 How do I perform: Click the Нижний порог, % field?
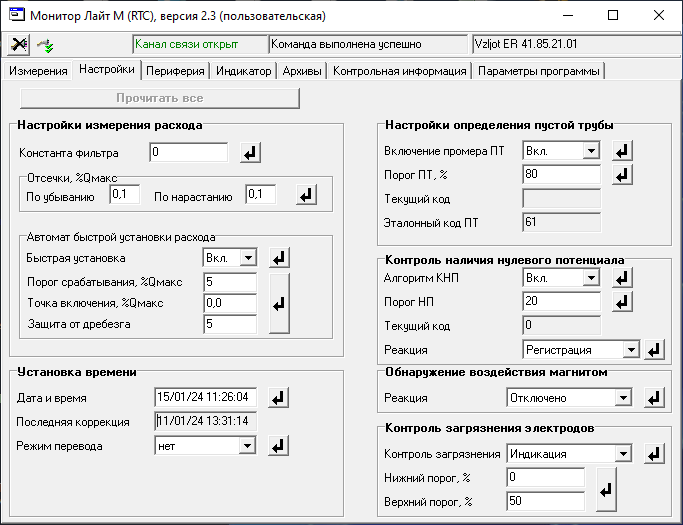546,478
